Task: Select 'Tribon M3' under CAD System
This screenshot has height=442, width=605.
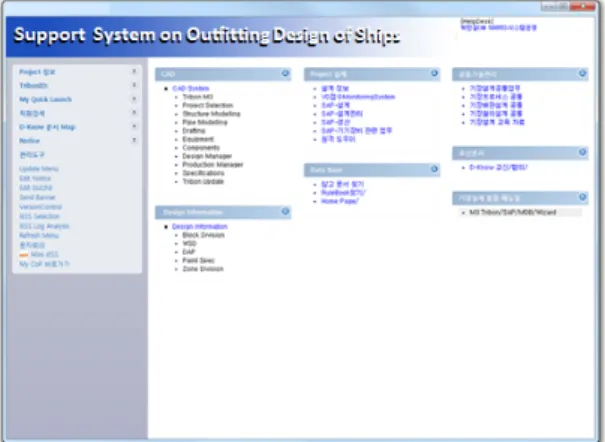Action: tap(198, 97)
